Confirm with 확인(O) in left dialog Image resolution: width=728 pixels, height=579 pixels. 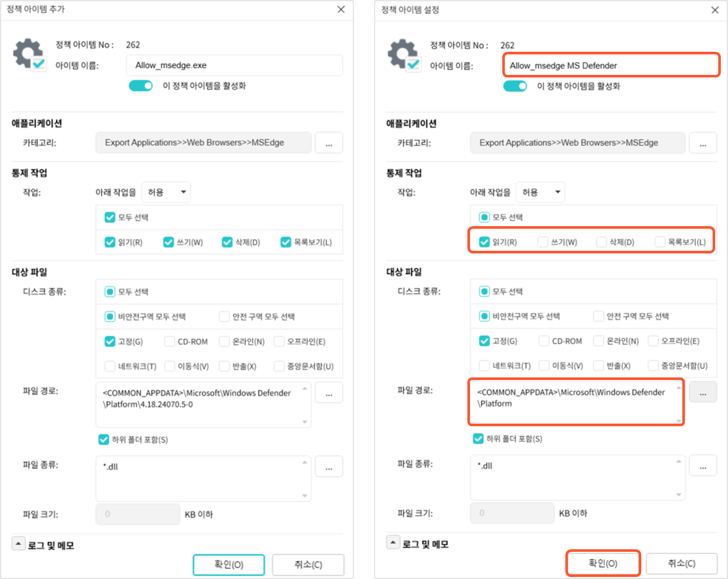click(x=229, y=565)
